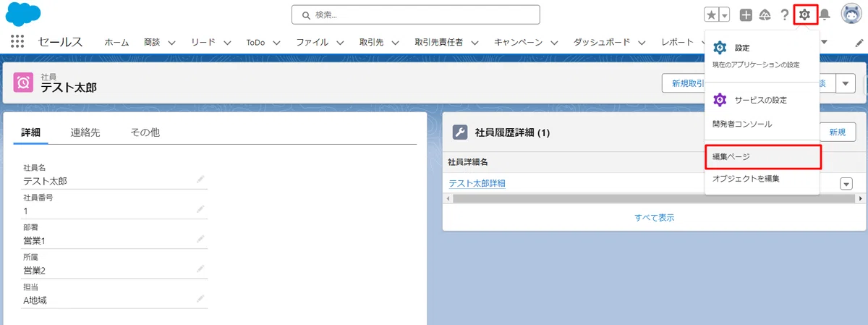Click the setup gear icon

[x=804, y=14]
